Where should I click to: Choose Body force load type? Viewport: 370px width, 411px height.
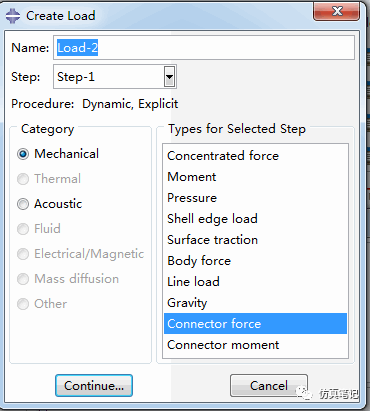coord(255,261)
